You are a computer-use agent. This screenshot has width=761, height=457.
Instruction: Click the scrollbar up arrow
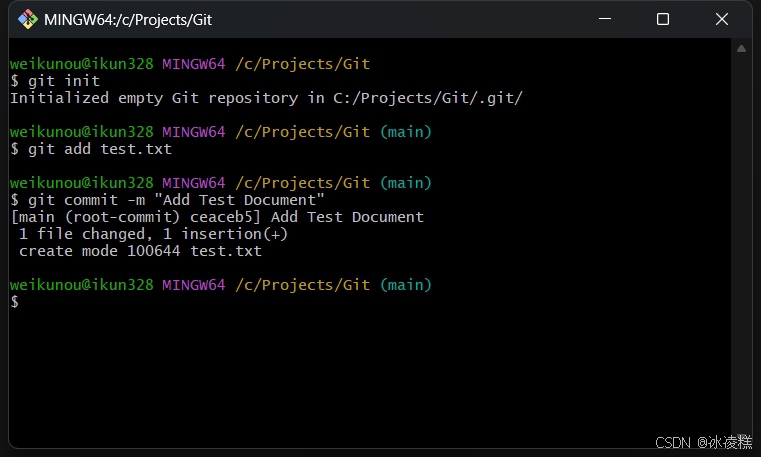coord(741,49)
